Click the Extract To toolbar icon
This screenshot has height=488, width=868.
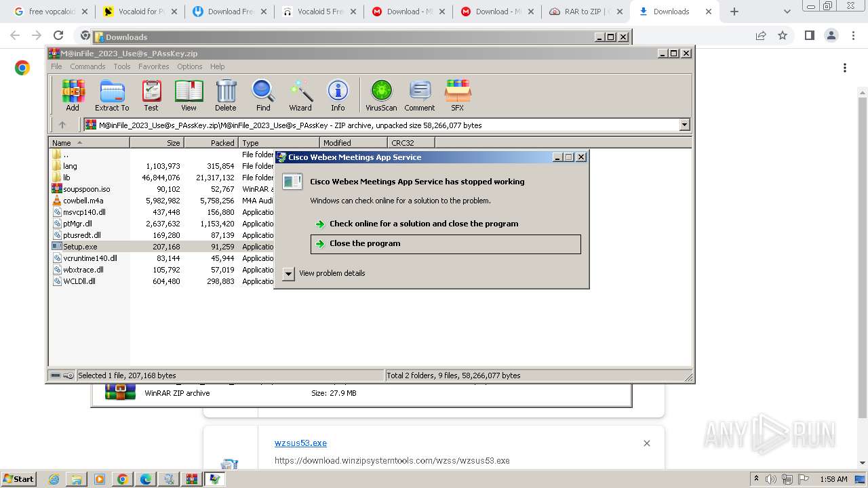(x=112, y=95)
